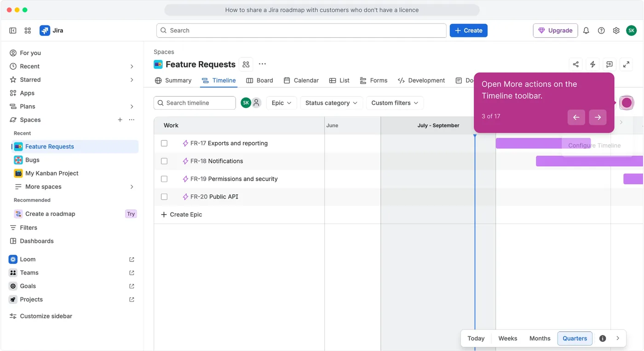
Task: Add a space with the plus icon
Action: coord(120,119)
